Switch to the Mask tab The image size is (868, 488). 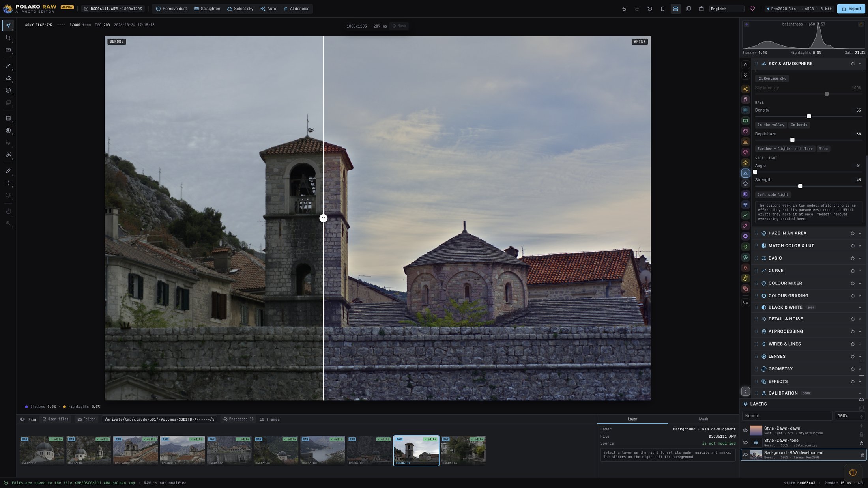tap(703, 419)
